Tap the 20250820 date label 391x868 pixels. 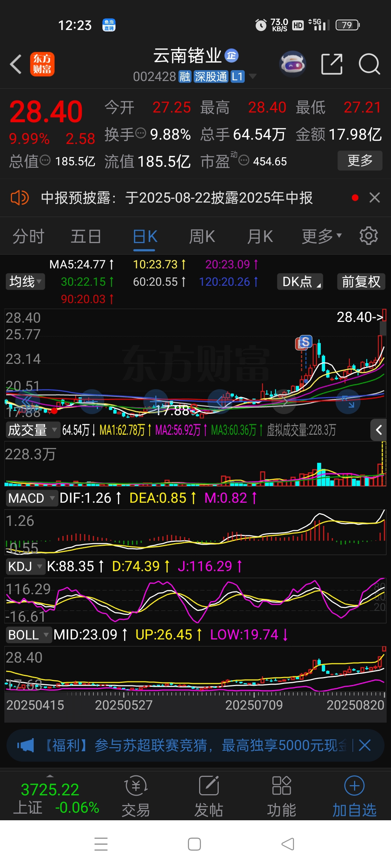click(x=356, y=705)
